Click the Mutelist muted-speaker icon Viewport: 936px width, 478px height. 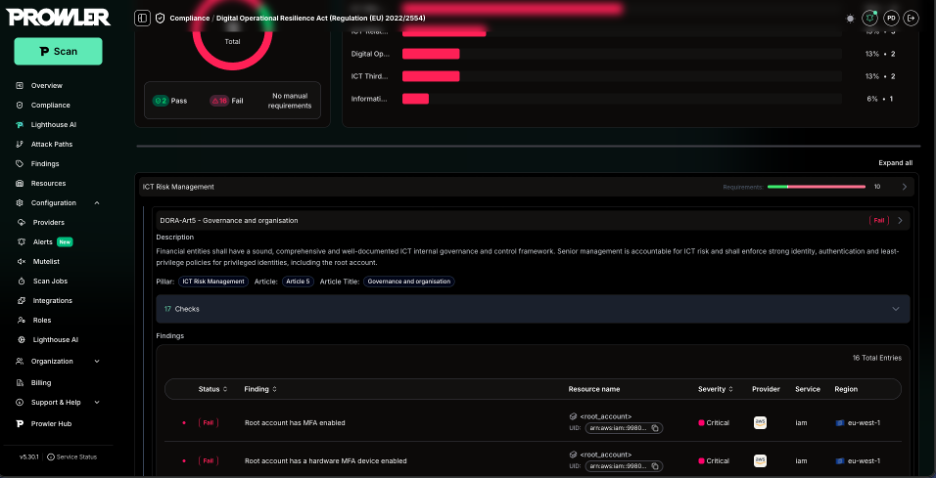[x=21, y=261]
